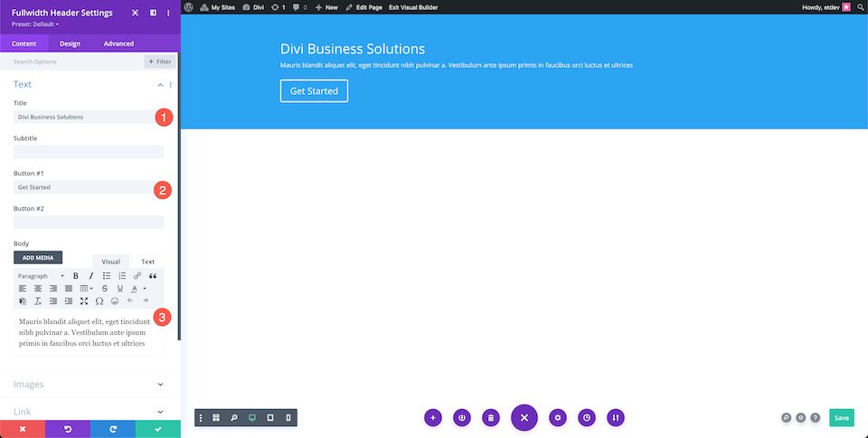The width and height of the screenshot is (868, 438).
Task: Switch to phone view icon
Action: (288, 417)
